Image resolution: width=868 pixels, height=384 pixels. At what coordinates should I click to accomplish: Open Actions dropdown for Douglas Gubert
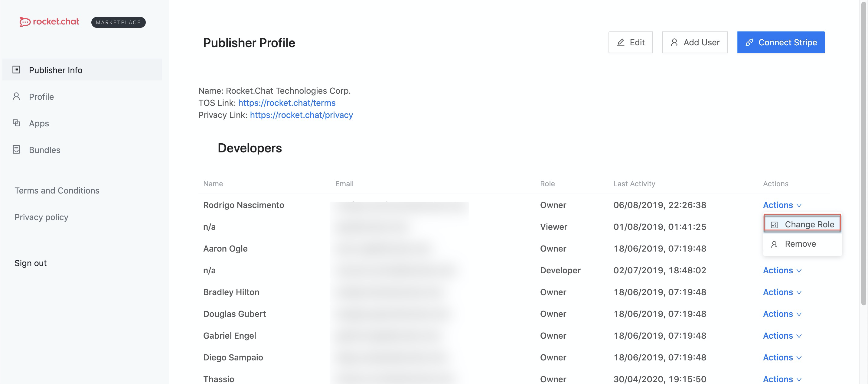tap(782, 314)
